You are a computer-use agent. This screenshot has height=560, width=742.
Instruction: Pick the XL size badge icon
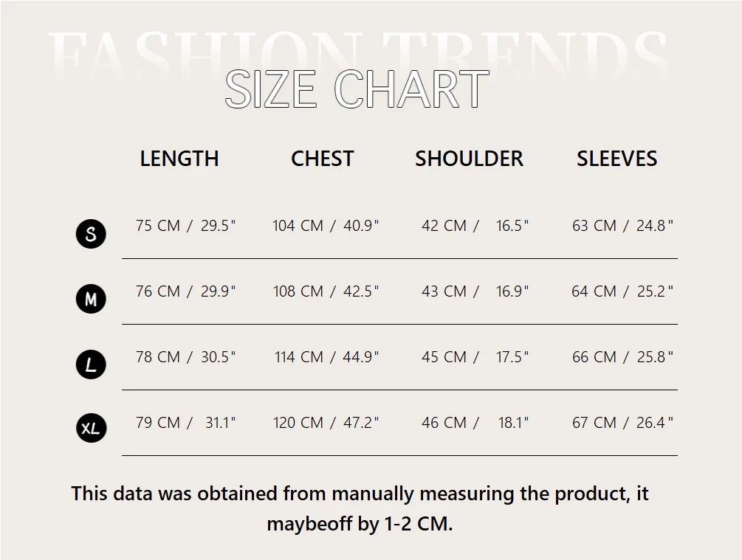pyautogui.click(x=91, y=428)
